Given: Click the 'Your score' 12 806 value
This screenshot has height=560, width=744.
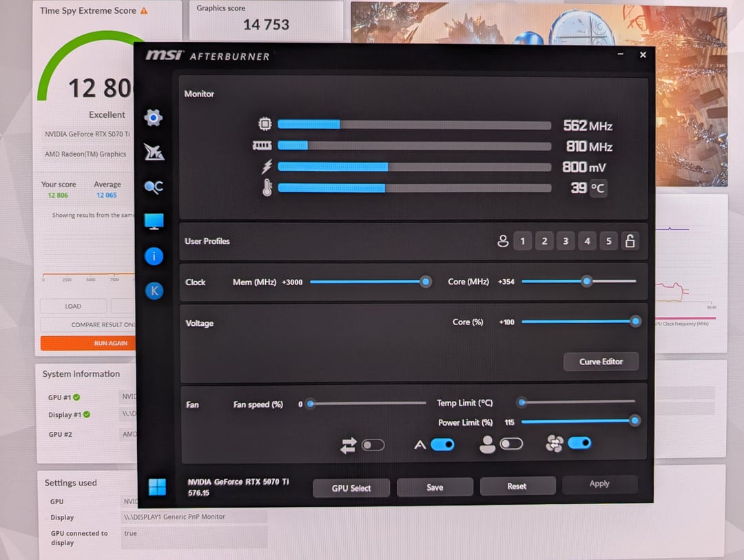Looking at the screenshot, I should point(58,195).
